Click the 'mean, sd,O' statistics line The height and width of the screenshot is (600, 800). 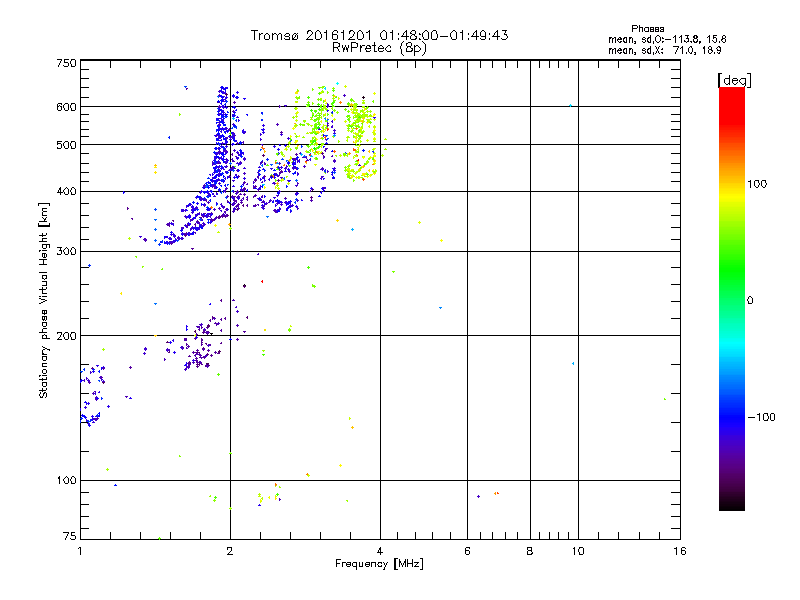[x=667, y=39]
